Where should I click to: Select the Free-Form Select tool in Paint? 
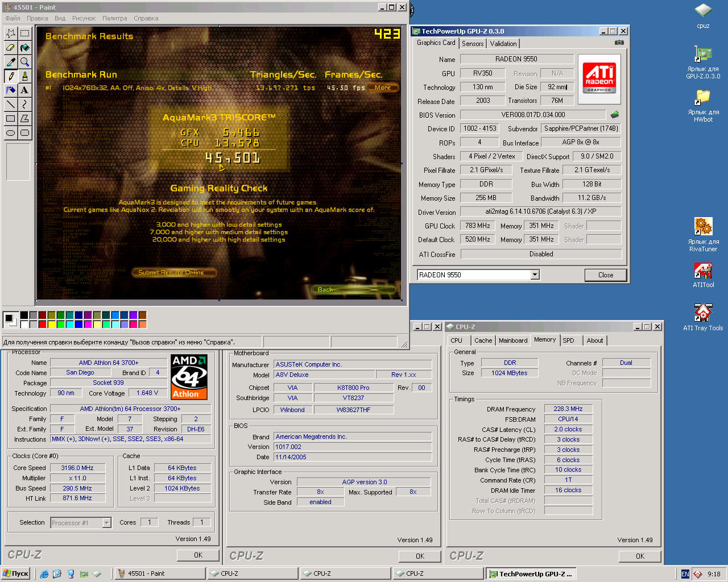[x=10, y=34]
